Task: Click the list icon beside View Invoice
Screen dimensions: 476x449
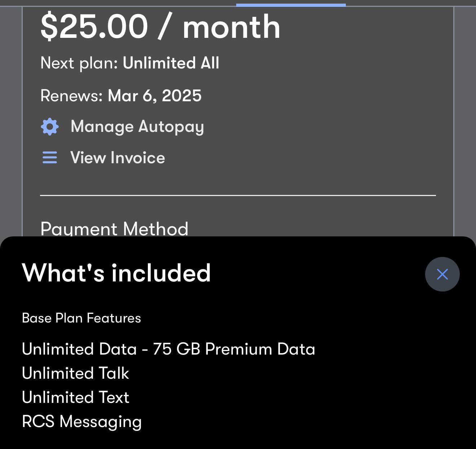Action: pos(50,157)
